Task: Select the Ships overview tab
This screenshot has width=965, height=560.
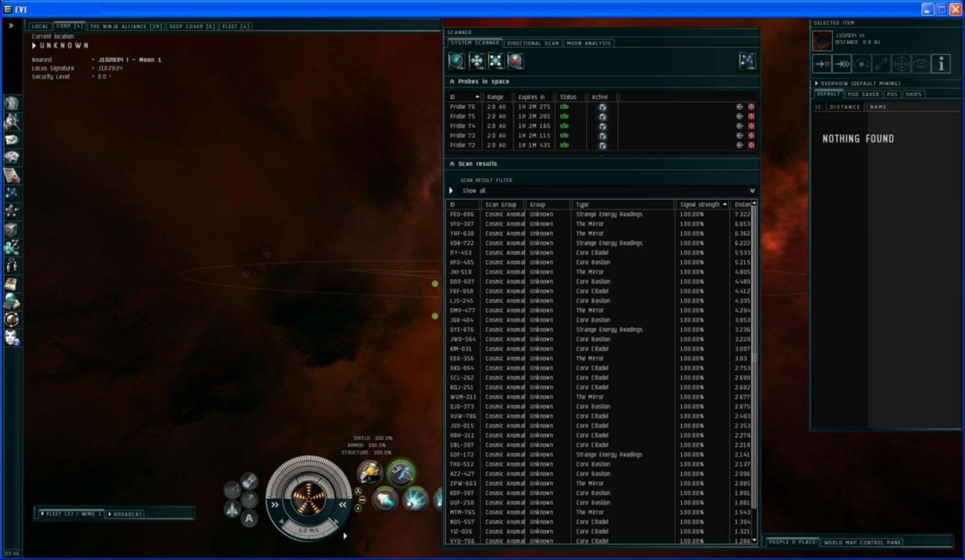Action: tap(913, 94)
